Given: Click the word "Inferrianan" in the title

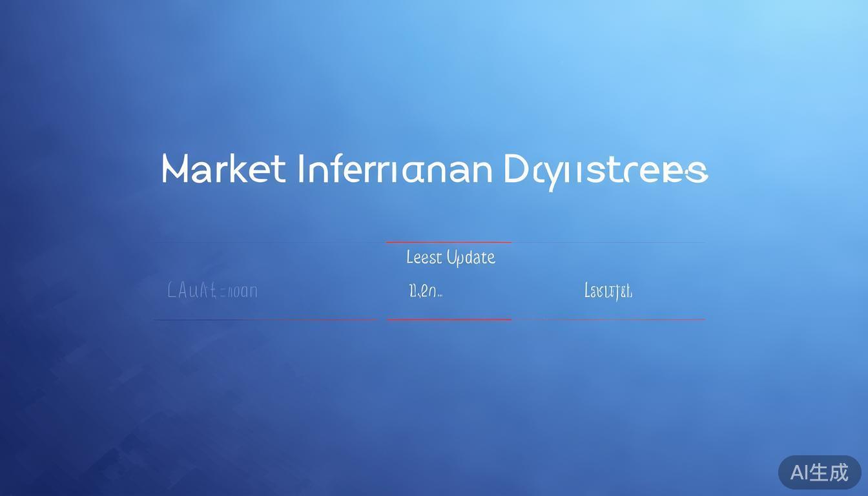Looking at the screenshot, I should (394, 169).
